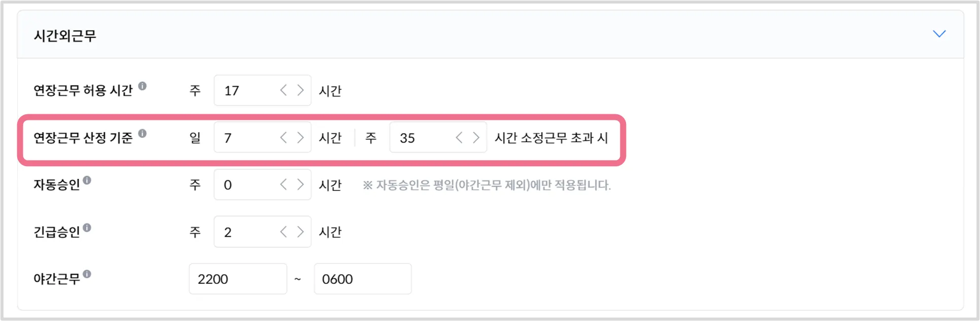Click info icon next to 연장근무 허용 시간
This screenshot has width=980, height=321.
[143, 86]
